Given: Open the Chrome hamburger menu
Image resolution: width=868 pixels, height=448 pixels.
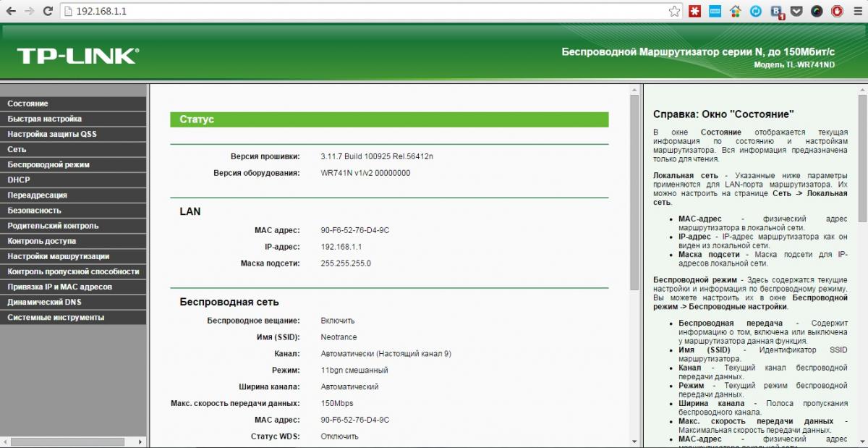Looking at the screenshot, I should [857, 12].
